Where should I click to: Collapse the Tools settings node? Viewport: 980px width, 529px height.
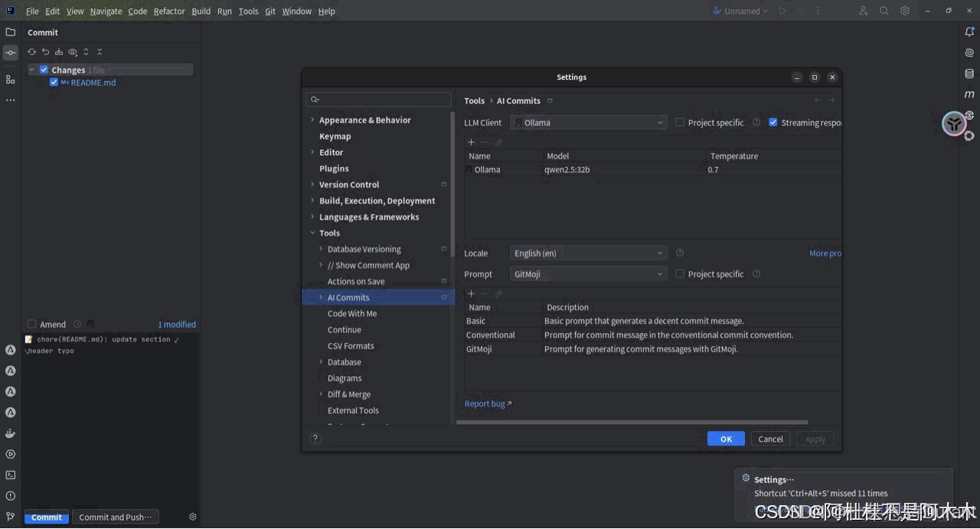tap(312, 233)
